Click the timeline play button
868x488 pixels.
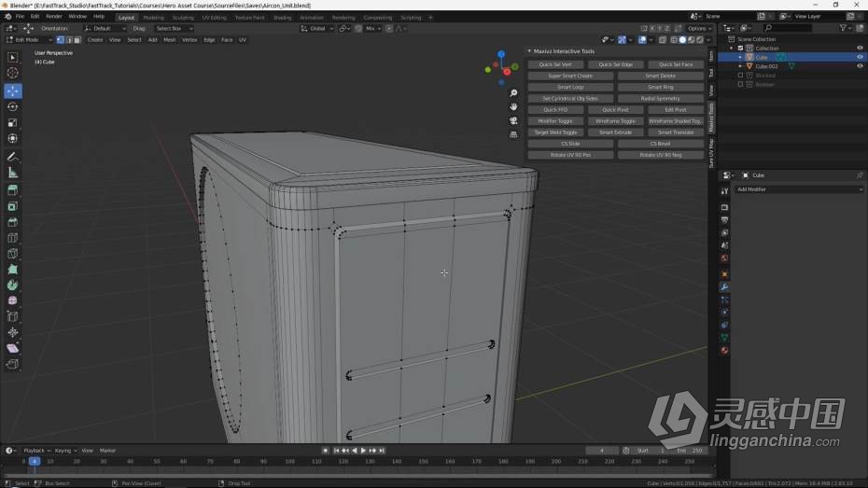point(363,451)
